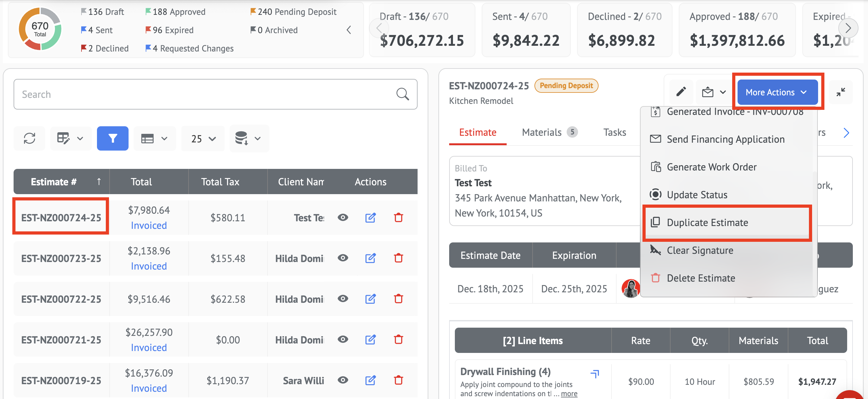Click the pencil edit icon for EST-NZ000724-25 header

(x=681, y=92)
